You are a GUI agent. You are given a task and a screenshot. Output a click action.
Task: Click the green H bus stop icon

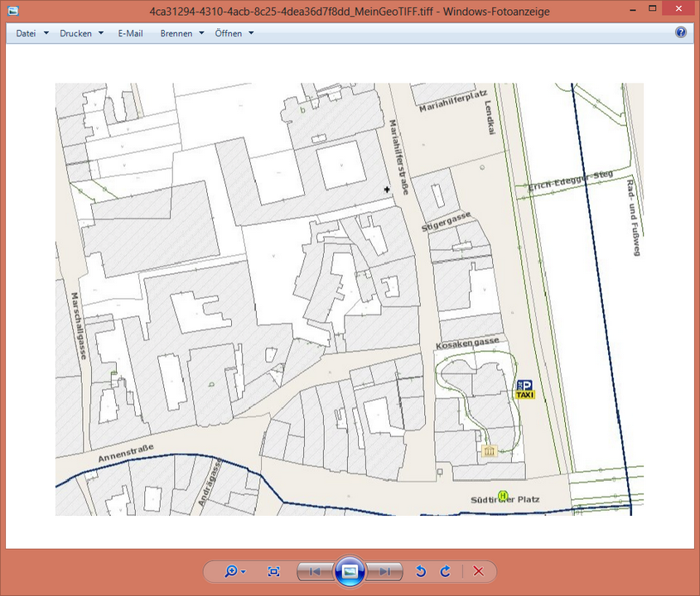pyautogui.click(x=502, y=495)
